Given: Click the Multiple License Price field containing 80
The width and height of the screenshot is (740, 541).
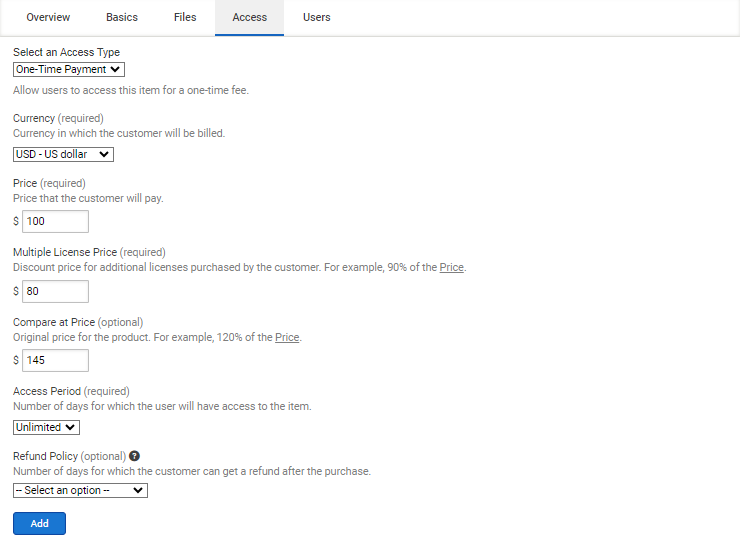Looking at the screenshot, I should [55, 291].
